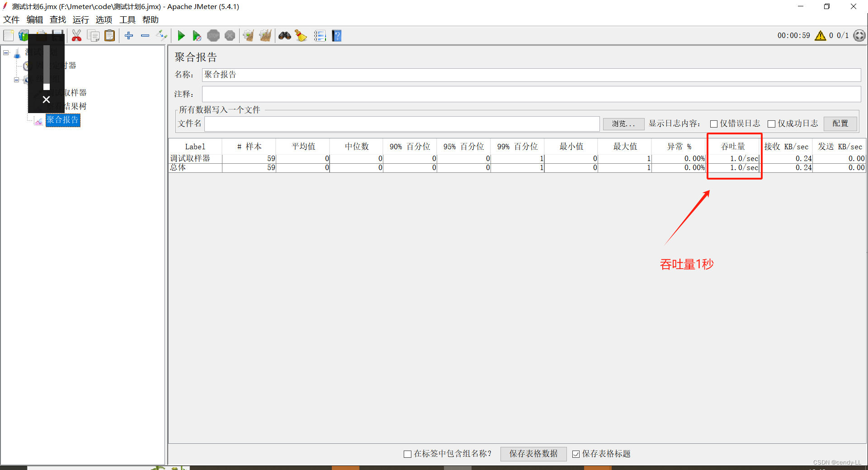Screen dimensions: 868x470
Task: Click the 浏览... browse button
Action: point(623,123)
